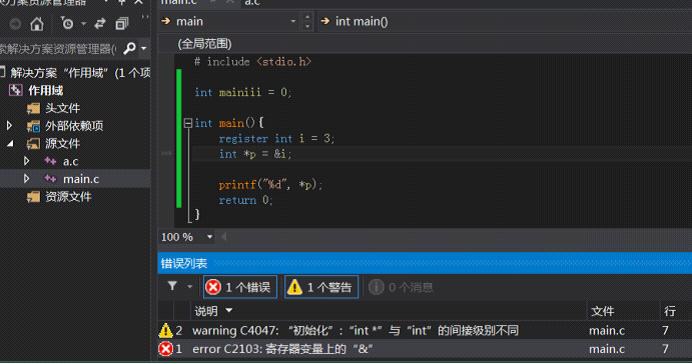The image size is (692, 364).
Task: Select a.c in the Solution Explorer tree
Action: coord(71,161)
